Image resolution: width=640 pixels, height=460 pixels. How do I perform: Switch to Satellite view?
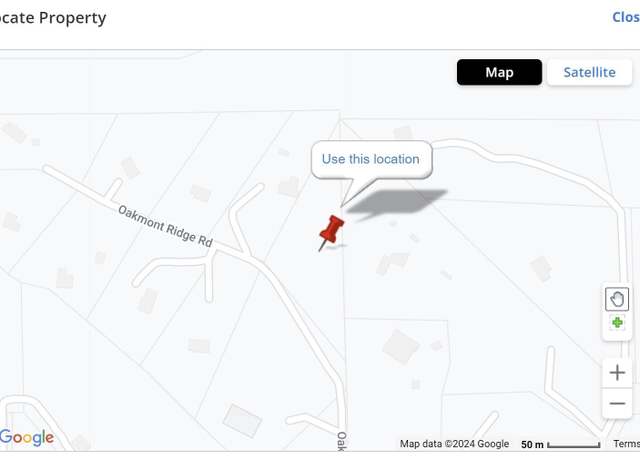point(589,72)
